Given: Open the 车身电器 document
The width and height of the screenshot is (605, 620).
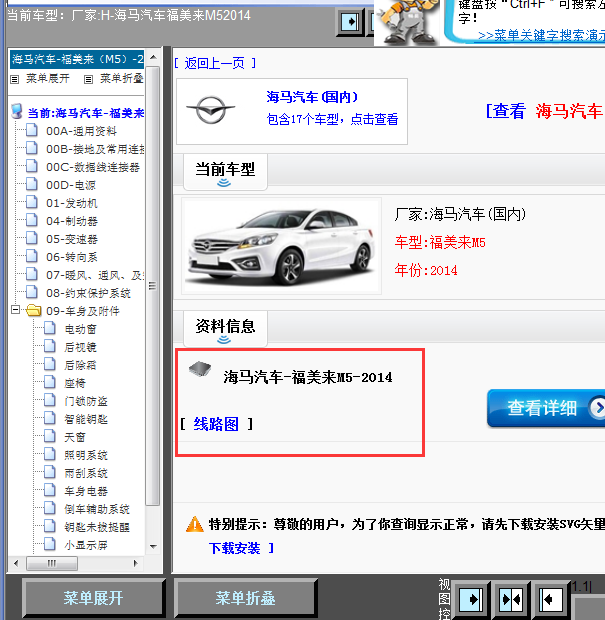Looking at the screenshot, I should [86, 491].
